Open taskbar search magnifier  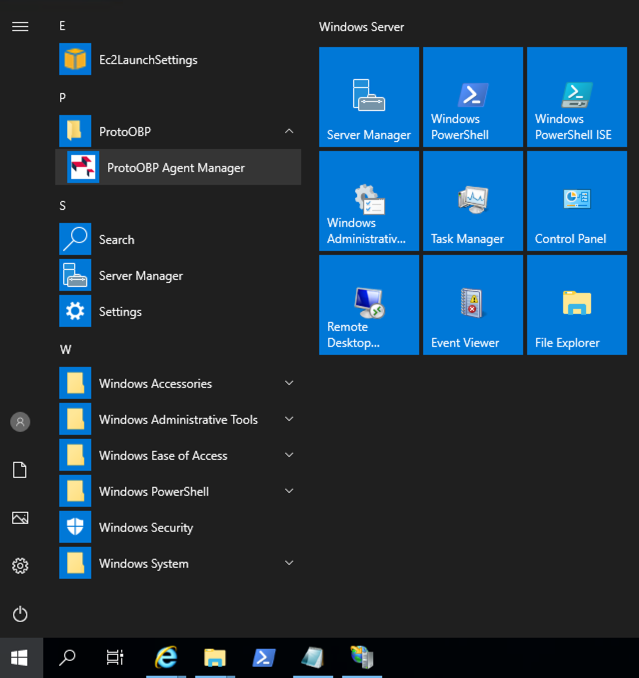67,658
